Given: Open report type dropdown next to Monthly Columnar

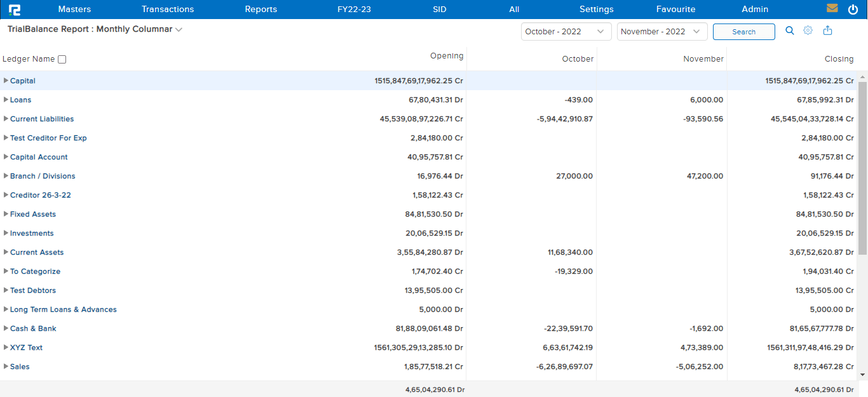Looking at the screenshot, I should (x=179, y=30).
